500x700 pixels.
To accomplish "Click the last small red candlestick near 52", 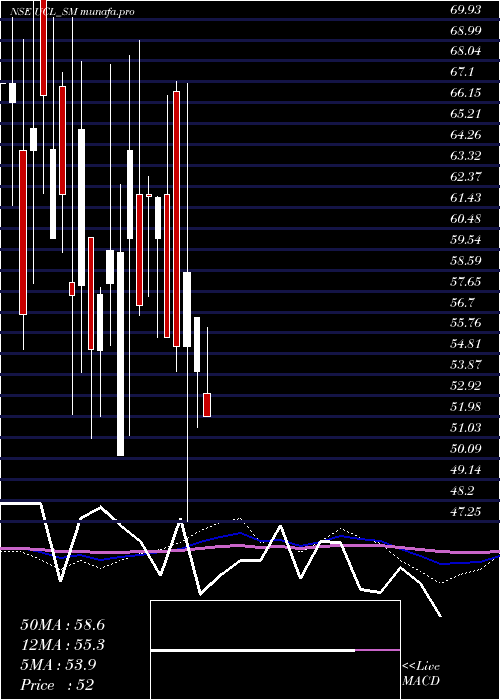I will [207, 405].
